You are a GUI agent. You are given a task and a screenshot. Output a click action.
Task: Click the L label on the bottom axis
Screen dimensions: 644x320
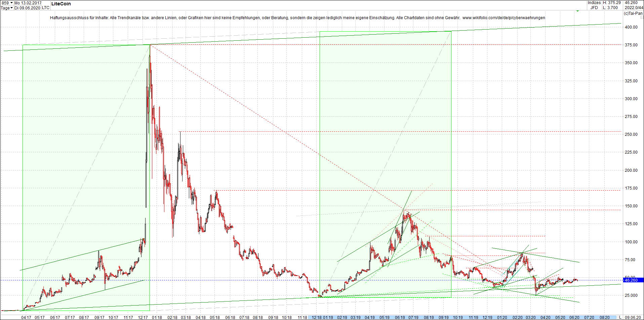[x=620, y=318]
